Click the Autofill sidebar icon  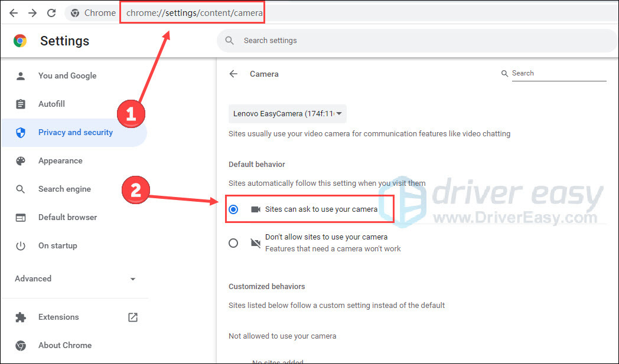(x=21, y=104)
